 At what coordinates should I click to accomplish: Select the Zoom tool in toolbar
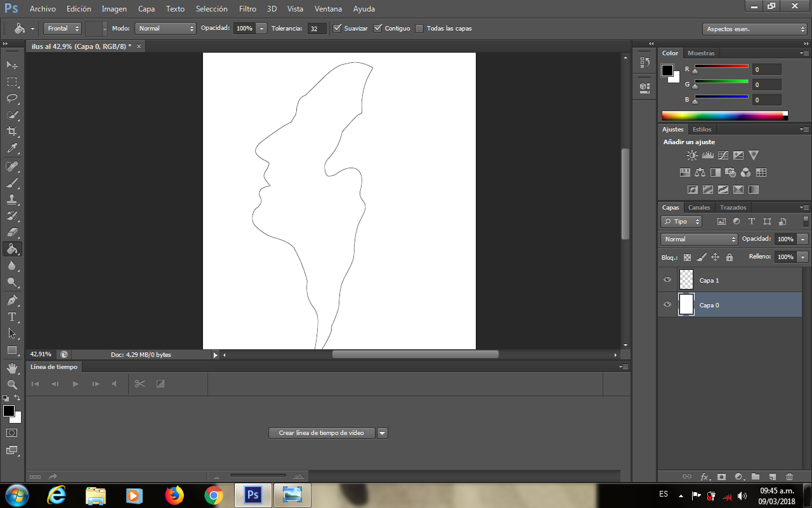(x=12, y=384)
